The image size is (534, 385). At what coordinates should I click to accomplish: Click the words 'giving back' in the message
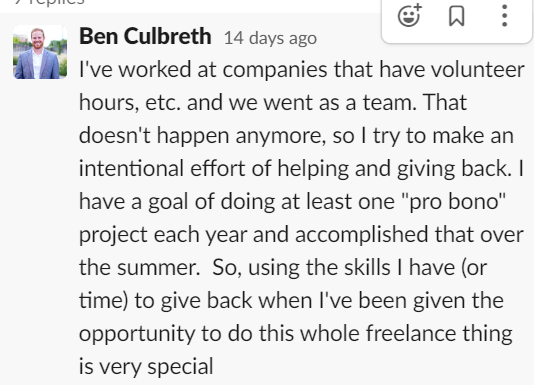click(455, 169)
